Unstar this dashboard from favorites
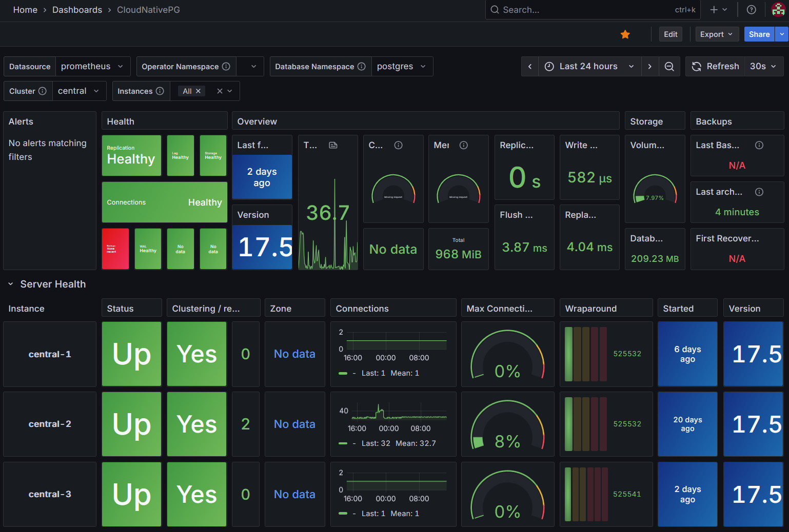This screenshot has height=532, width=789. pos(625,34)
